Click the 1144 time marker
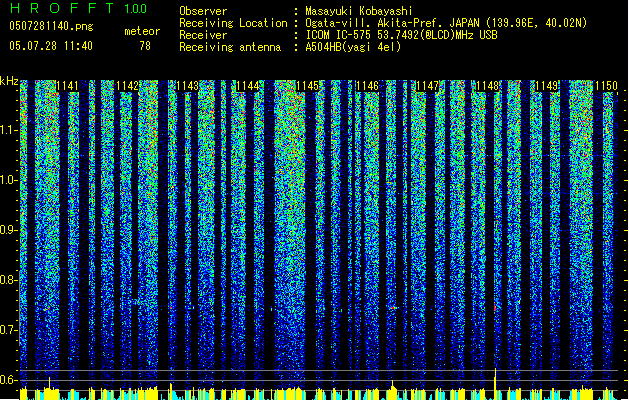The image size is (629, 400). pyautogui.click(x=248, y=86)
